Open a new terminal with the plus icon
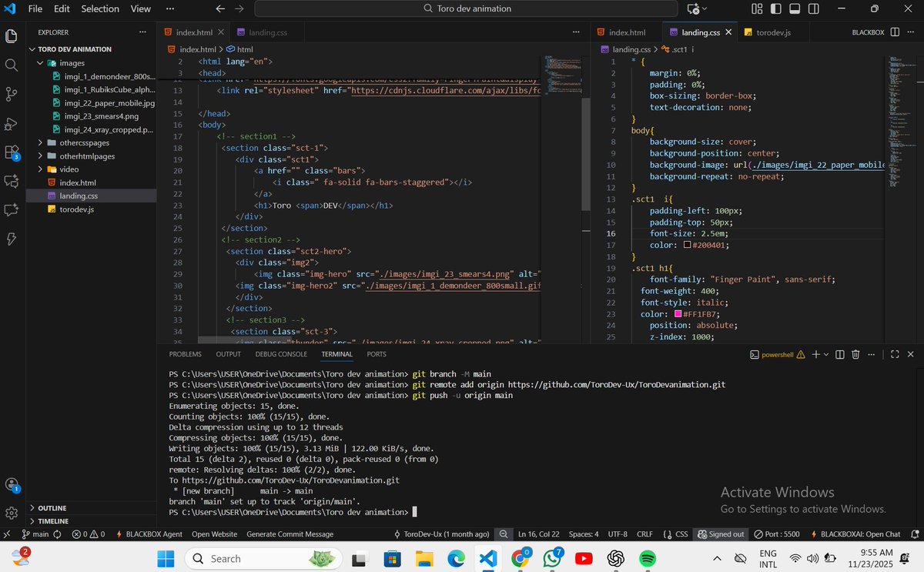 point(815,353)
